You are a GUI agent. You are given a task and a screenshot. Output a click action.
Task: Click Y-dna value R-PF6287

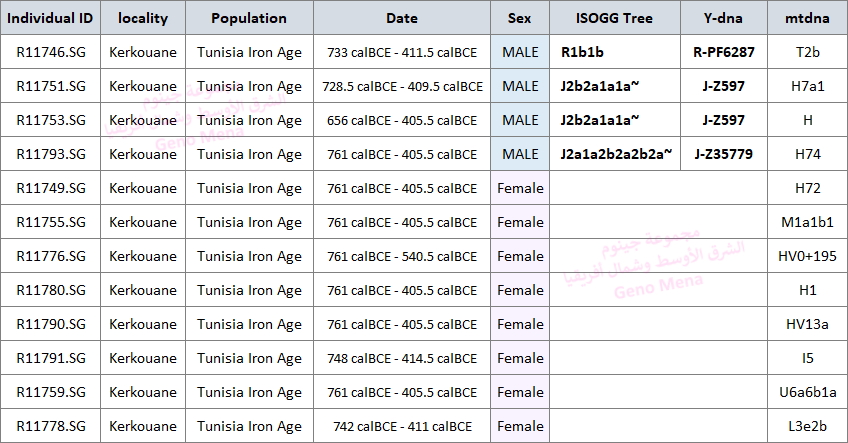pos(724,52)
